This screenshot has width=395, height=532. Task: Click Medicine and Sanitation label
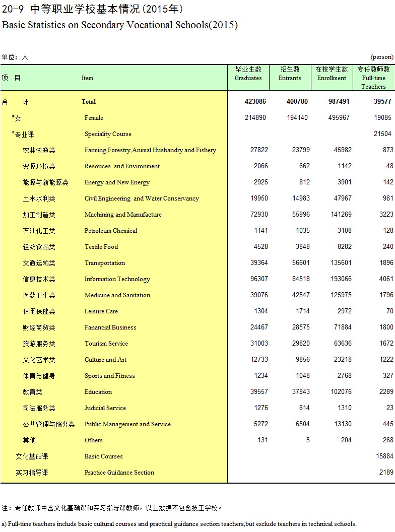(x=117, y=295)
